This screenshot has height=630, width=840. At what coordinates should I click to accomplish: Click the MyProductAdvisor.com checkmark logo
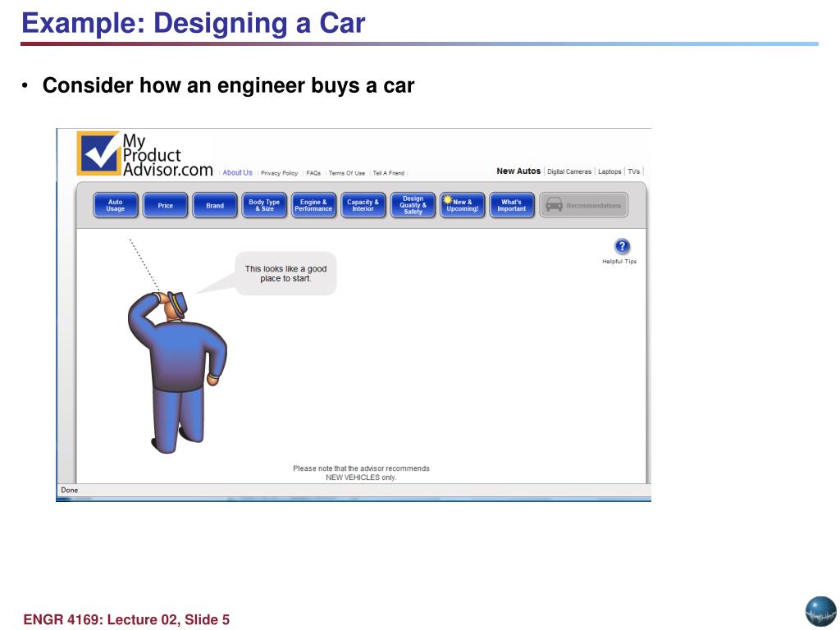pos(98,153)
